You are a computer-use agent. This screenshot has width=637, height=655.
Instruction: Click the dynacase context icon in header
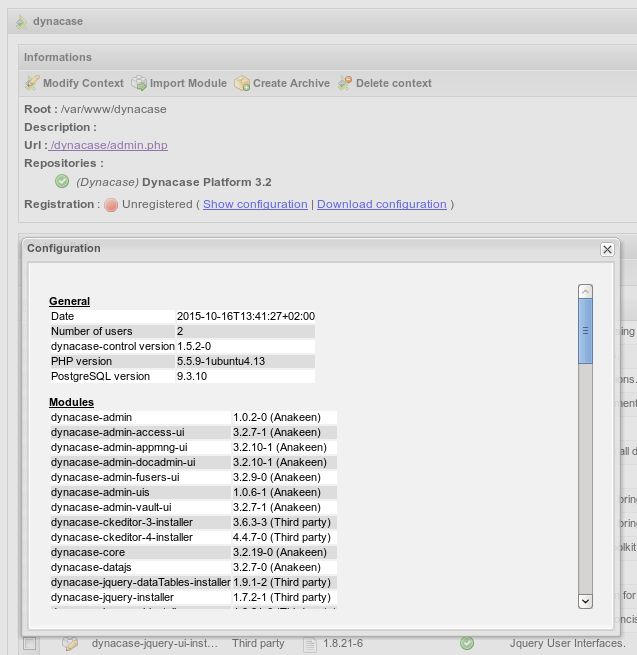tap(21, 22)
